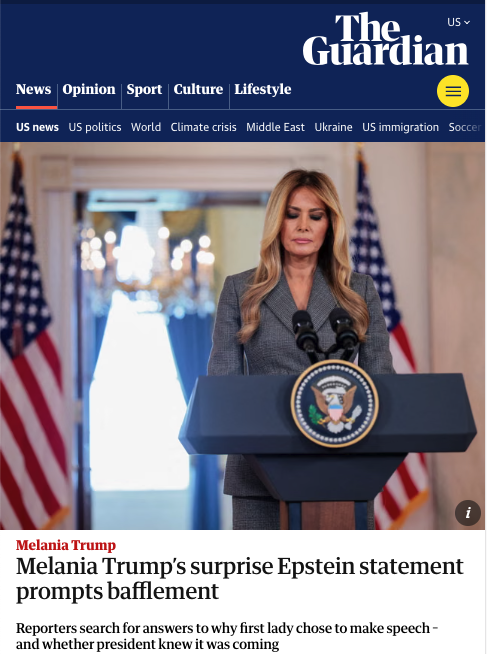The image size is (487, 654).
Task: Show image caption info icon
Action: coord(468,513)
